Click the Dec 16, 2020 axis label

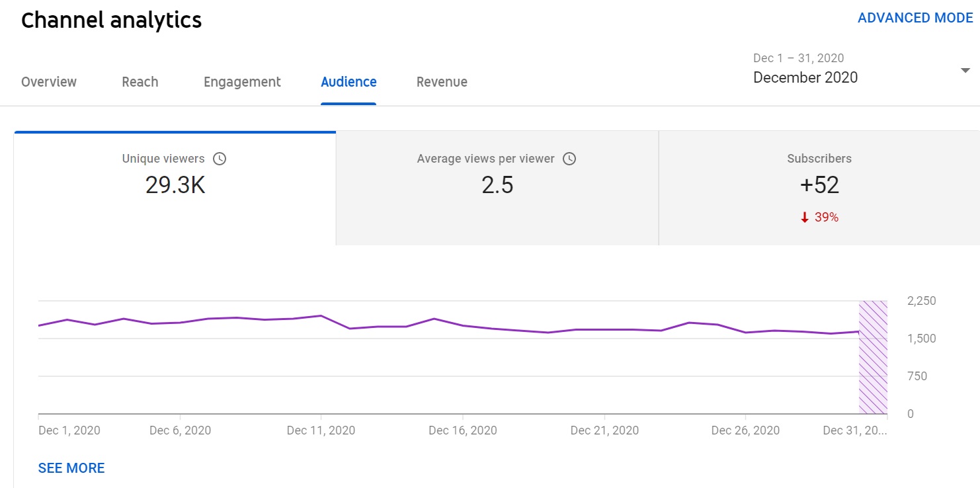463,430
